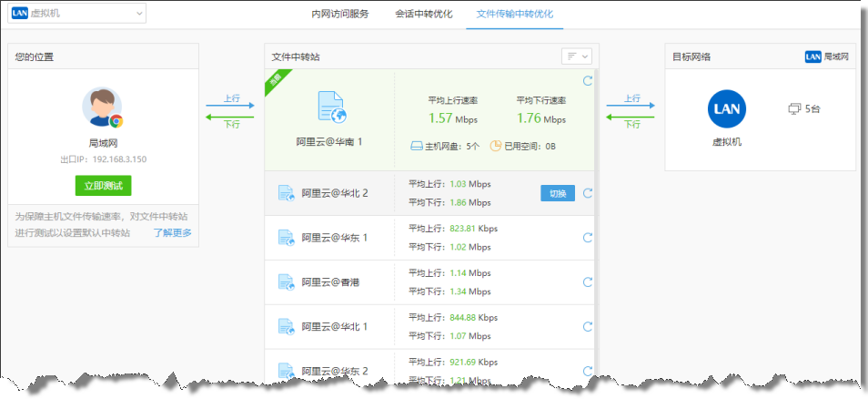Refresh the 阿里云@华北 2 relay speed
The width and height of the screenshot is (868, 399).
pyautogui.click(x=587, y=193)
